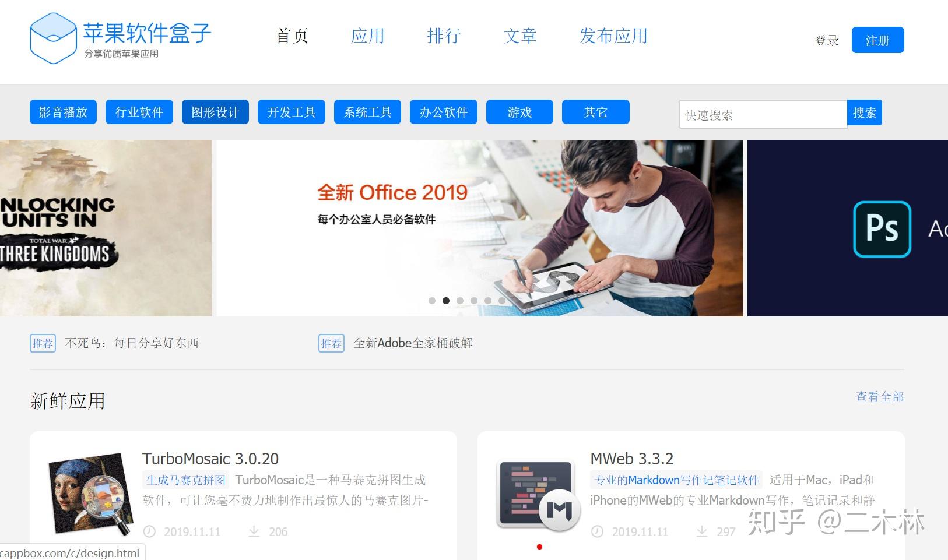This screenshot has width=948, height=560.
Task: Select the active second carousel dot
Action: [446, 301]
